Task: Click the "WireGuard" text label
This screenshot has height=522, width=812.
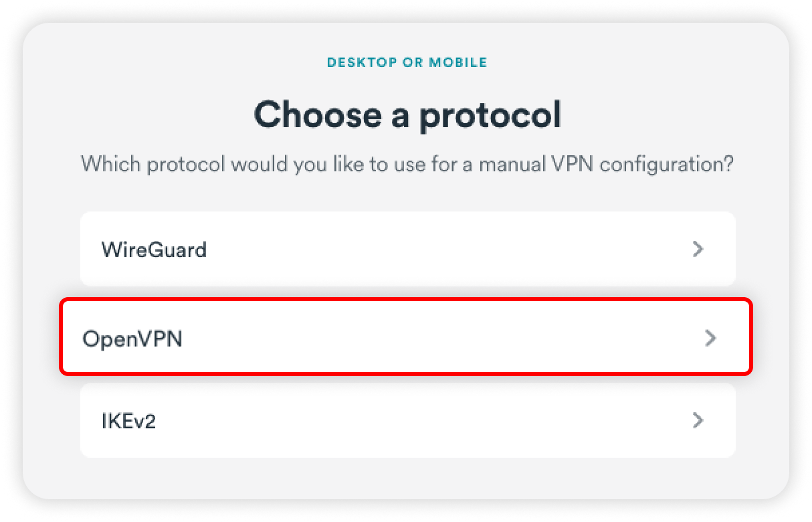Action: (154, 250)
